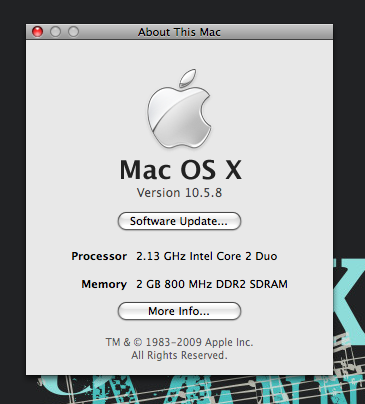Click the 'Processor' label
The width and height of the screenshot is (365, 404).
pyautogui.click(x=99, y=256)
